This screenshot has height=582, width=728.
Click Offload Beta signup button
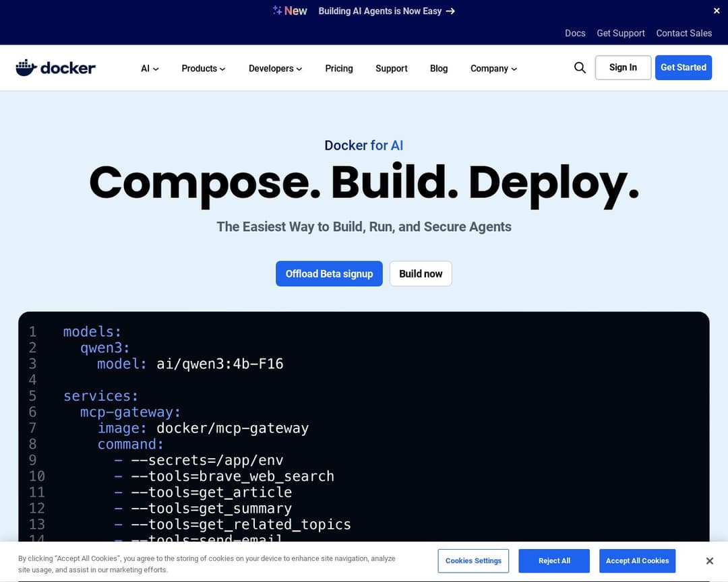[329, 273]
